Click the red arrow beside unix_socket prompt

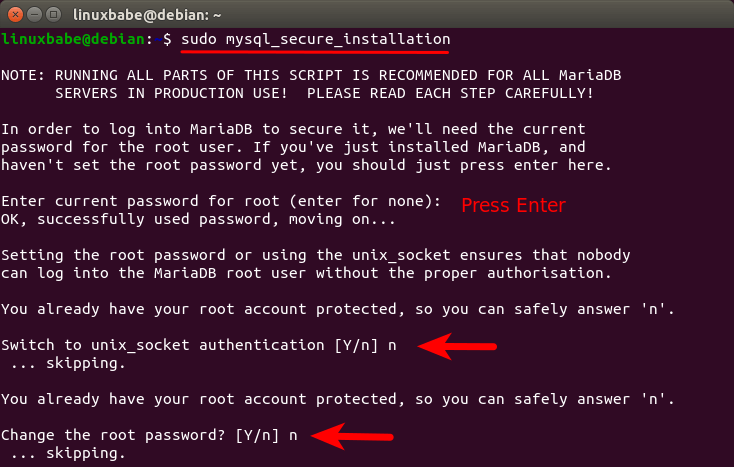pos(456,346)
